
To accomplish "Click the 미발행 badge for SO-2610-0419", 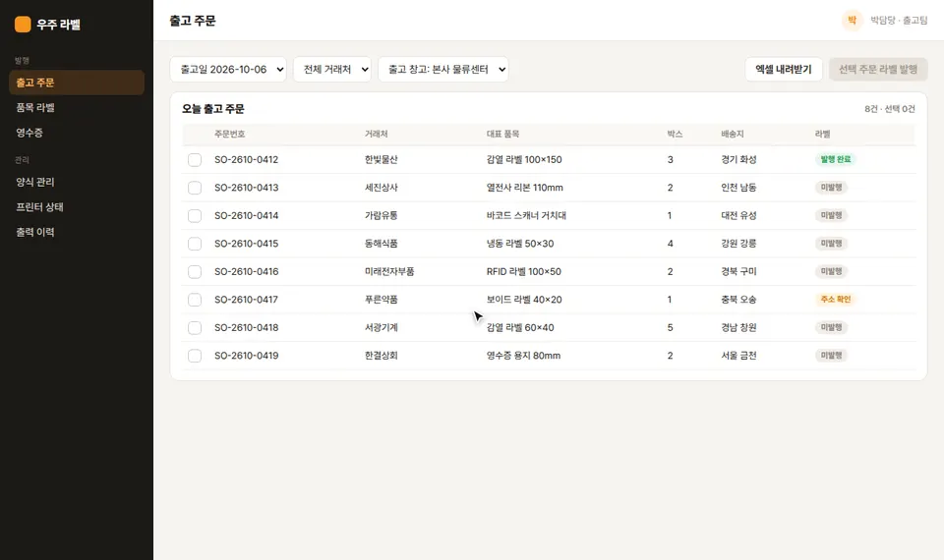I will click(831, 356).
